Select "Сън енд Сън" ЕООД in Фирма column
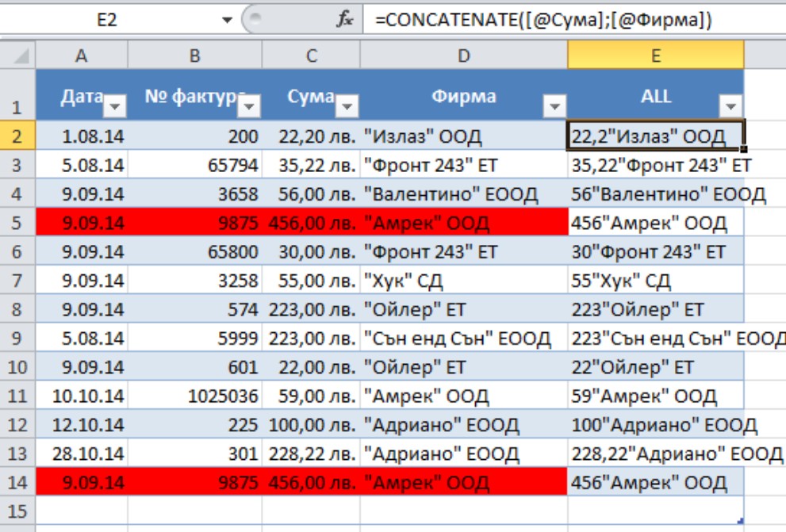The width and height of the screenshot is (786, 532). point(464,338)
